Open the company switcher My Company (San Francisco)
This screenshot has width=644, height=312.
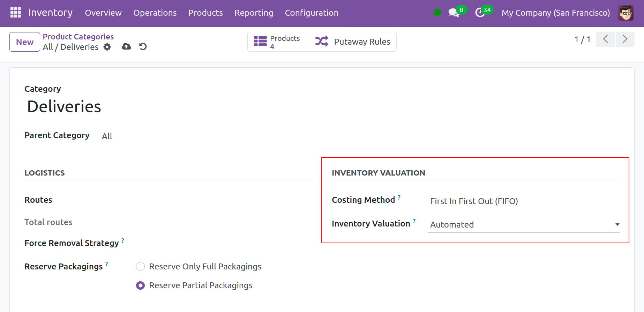555,13
